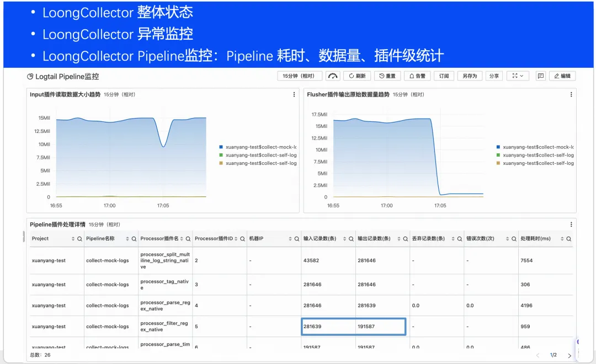Open the more menu of the Pipeline插件处理详情 panel

click(x=571, y=224)
